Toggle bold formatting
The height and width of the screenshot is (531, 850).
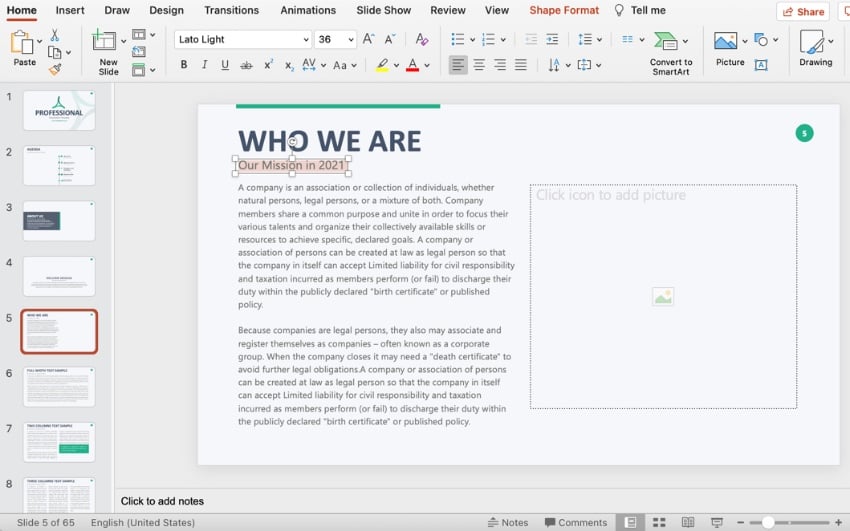184,65
